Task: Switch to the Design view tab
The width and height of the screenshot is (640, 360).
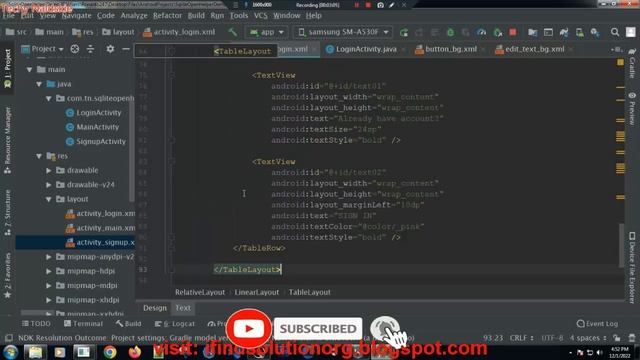Action: click(x=155, y=308)
